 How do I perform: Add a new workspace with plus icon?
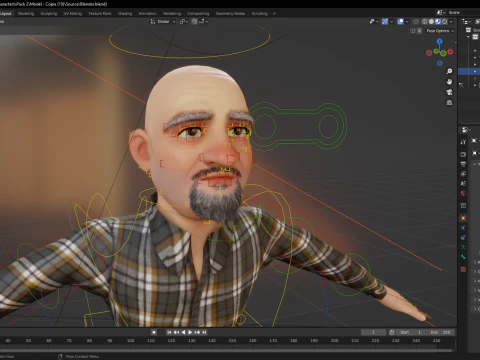click(274, 14)
